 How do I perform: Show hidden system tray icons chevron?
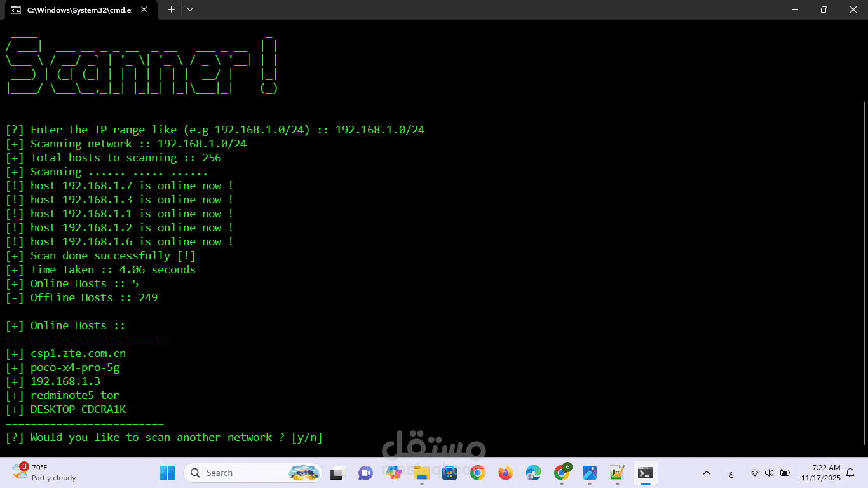(x=707, y=473)
